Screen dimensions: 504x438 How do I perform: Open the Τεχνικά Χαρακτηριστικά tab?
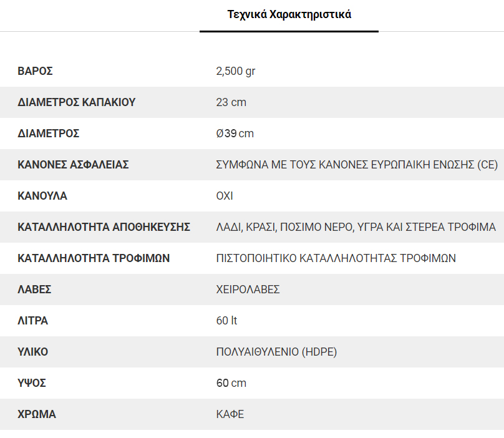click(x=289, y=14)
